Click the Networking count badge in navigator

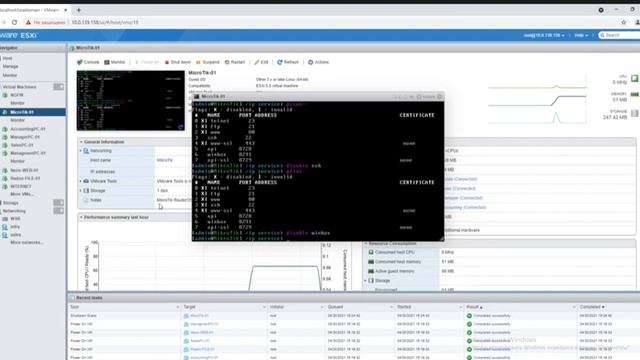(x=58, y=211)
